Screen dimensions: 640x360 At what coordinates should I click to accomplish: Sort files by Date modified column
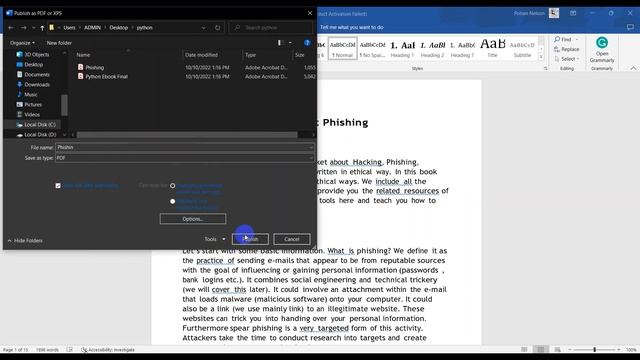click(201, 55)
